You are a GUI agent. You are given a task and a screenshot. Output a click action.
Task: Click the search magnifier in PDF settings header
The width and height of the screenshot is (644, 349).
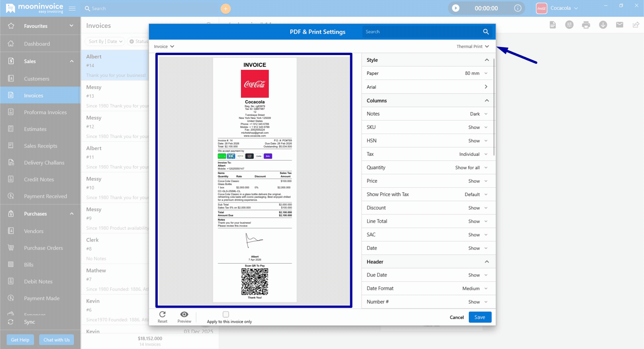(486, 32)
